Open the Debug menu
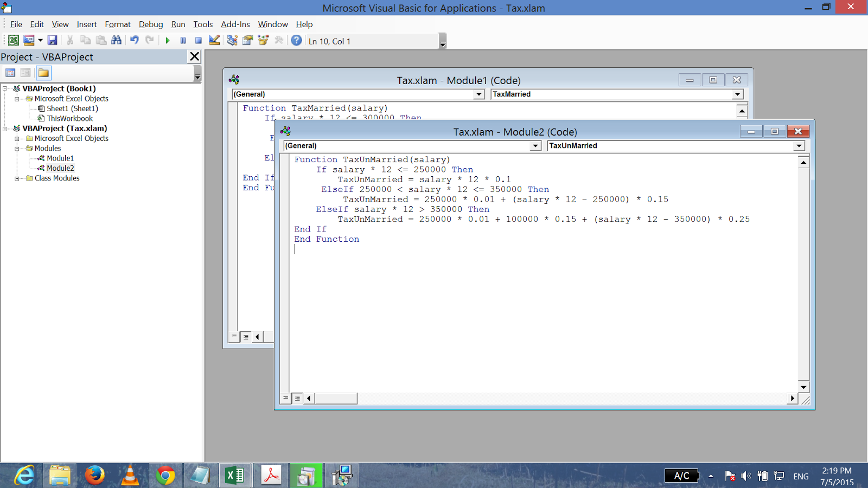The image size is (868, 488). point(151,24)
